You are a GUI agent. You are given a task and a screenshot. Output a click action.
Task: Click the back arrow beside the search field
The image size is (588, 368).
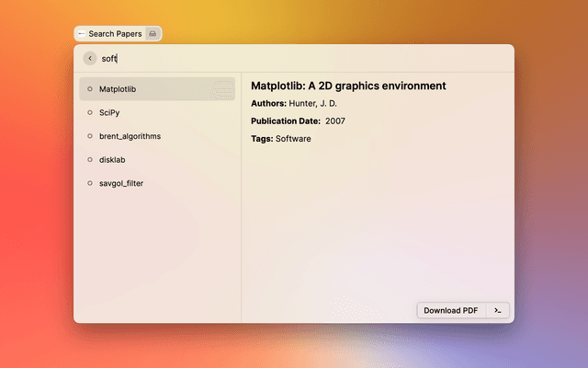pyautogui.click(x=89, y=58)
